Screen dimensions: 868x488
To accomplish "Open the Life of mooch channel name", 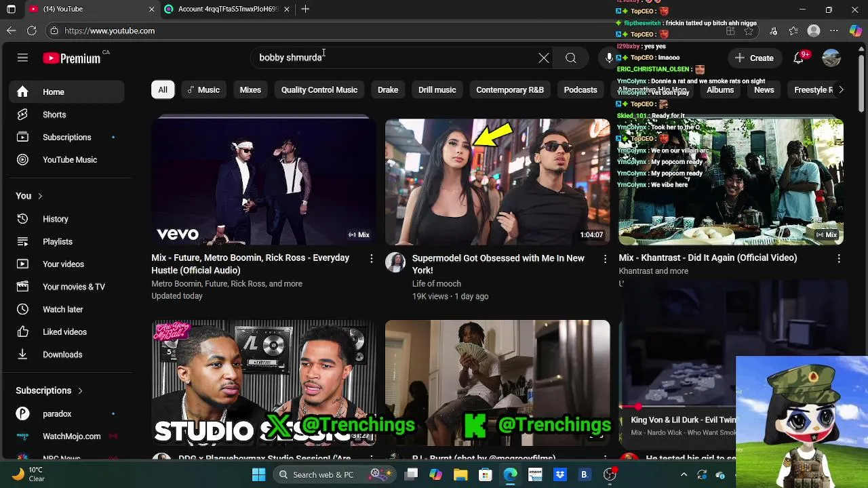I will [437, 284].
